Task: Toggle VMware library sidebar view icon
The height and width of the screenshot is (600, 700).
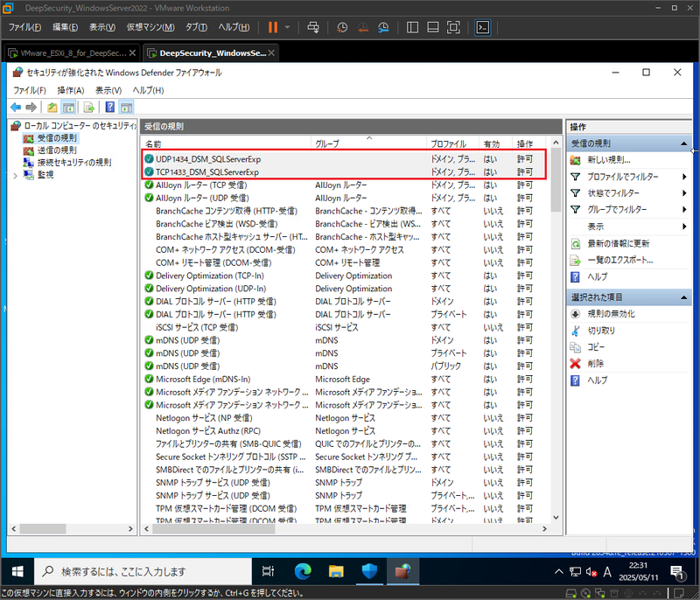Action: (x=412, y=27)
